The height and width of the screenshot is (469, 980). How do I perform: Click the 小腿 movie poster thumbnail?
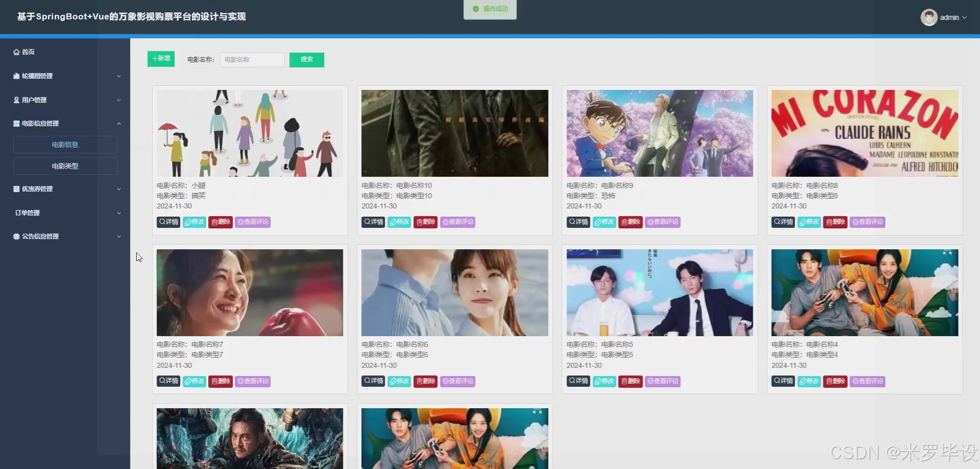(250, 133)
